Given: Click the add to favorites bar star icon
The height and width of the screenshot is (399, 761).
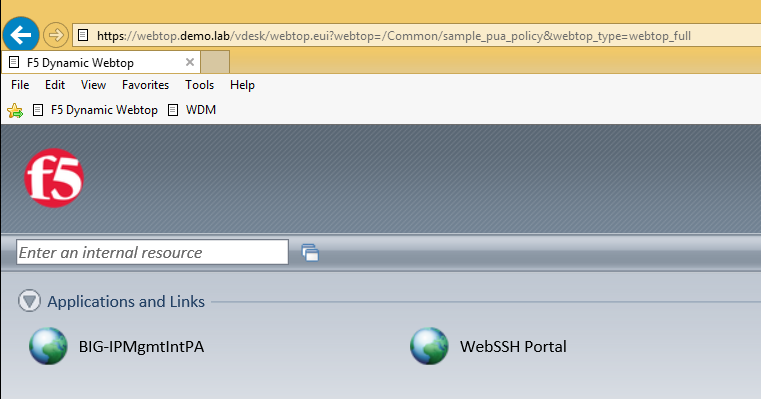Looking at the screenshot, I should point(15,111).
